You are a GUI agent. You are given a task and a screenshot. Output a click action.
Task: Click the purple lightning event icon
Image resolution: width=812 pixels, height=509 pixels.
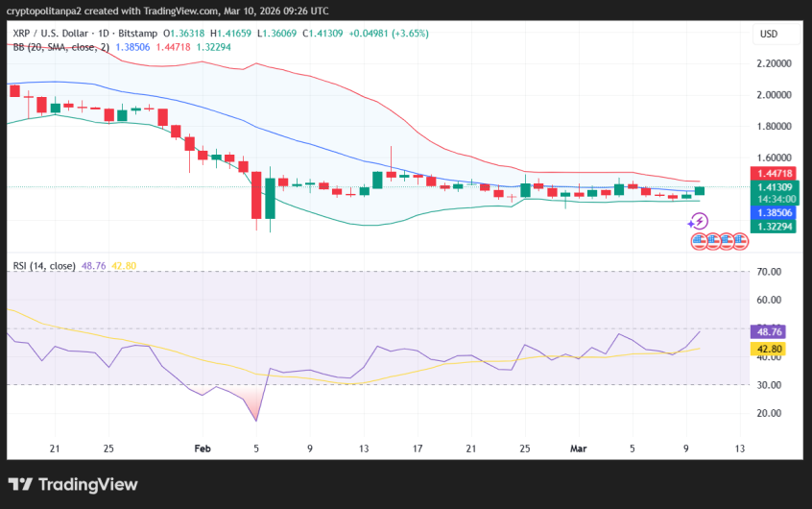(698, 221)
